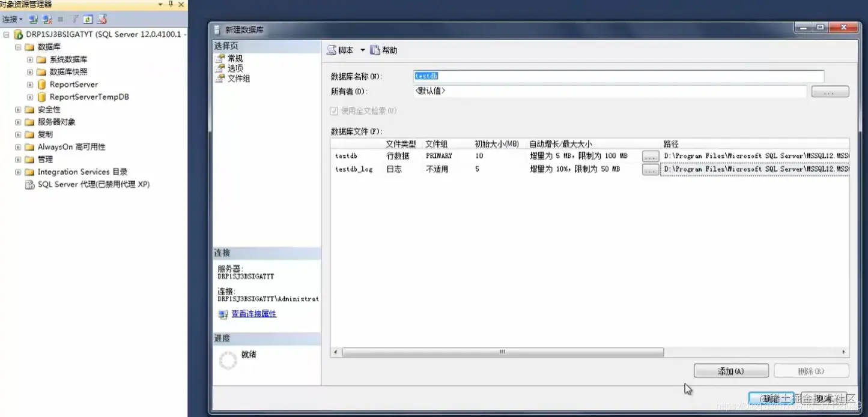
Task: Select the 选项 page in 选择页
Action: [x=235, y=68]
